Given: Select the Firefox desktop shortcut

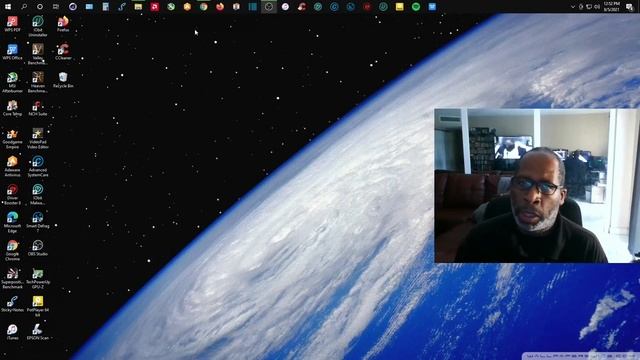Looking at the screenshot, I should [63, 24].
